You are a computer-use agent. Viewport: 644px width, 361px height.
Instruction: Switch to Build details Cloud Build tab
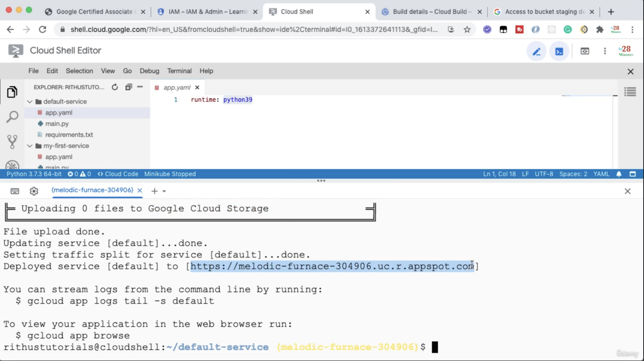pos(432,12)
